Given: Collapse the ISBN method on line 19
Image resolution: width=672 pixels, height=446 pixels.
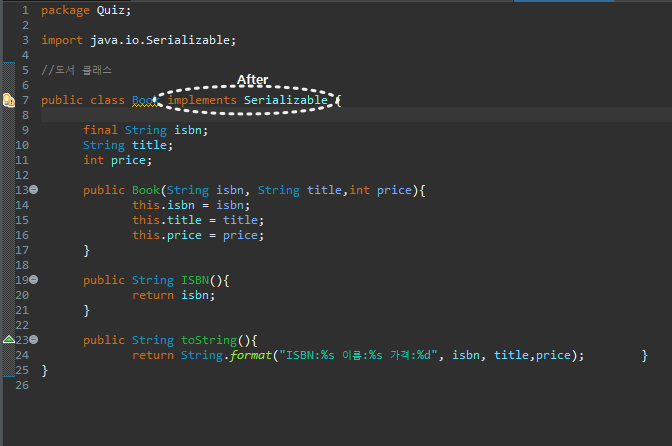Looking at the screenshot, I should pos(33,280).
